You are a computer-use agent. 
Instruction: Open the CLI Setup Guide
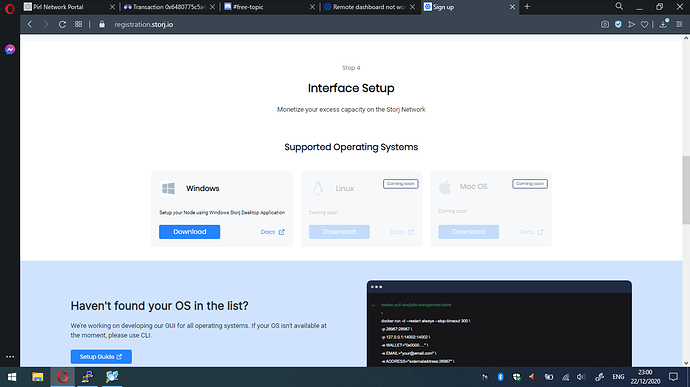click(101, 357)
